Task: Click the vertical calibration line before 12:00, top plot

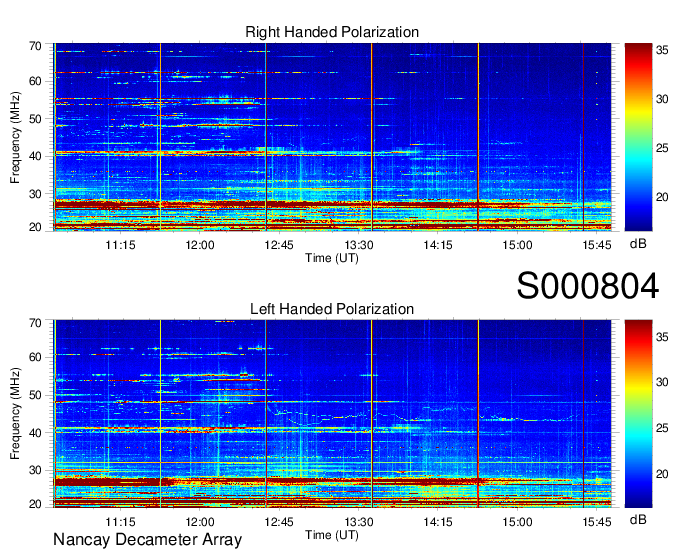Action: (160, 137)
